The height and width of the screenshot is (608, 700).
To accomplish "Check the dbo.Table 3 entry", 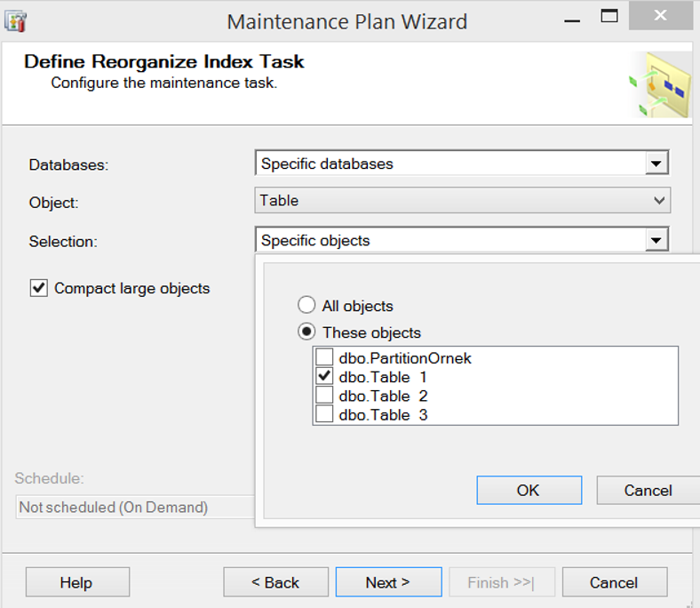I will pyautogui.click(x=324, y=414).
